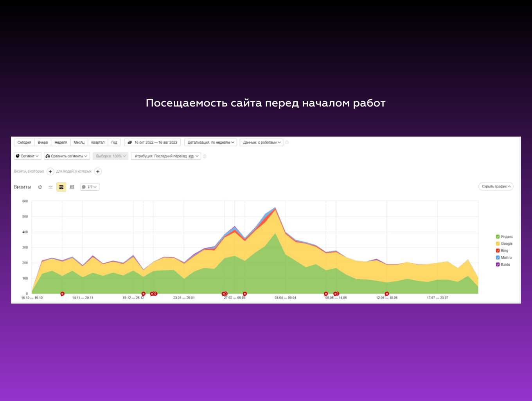The height and width of the screenshot is (401, 532).
Task: Click the 300 value on the vertical axis
Action: tap(25, 247)
